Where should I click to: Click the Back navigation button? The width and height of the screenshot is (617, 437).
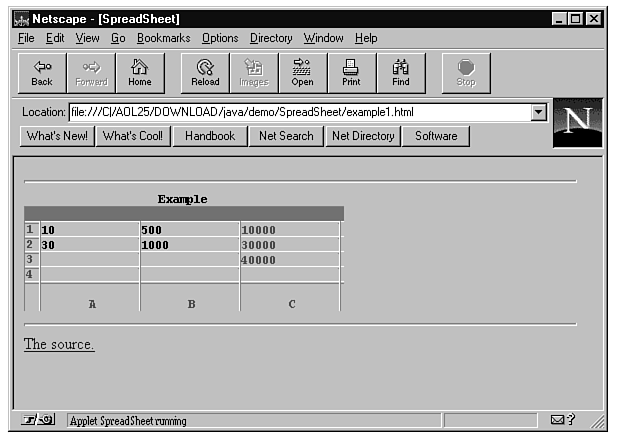(42, 73)
